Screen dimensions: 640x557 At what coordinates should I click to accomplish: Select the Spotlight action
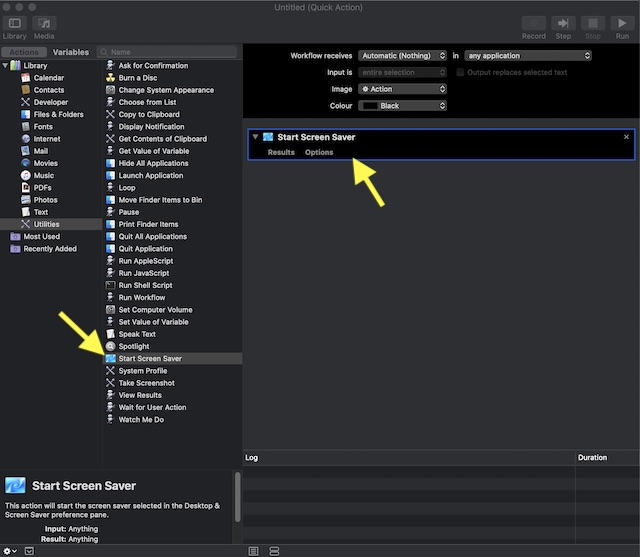point(133,346)
